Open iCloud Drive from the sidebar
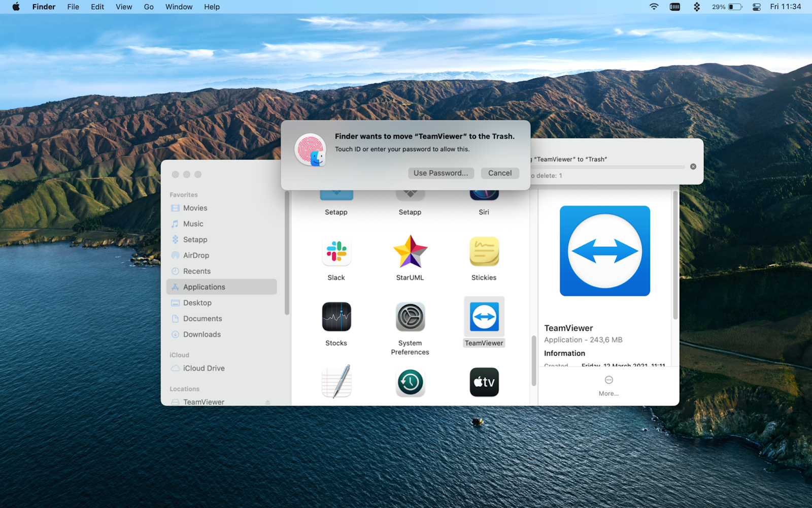The image size is (812, 508). coord(222,368)
